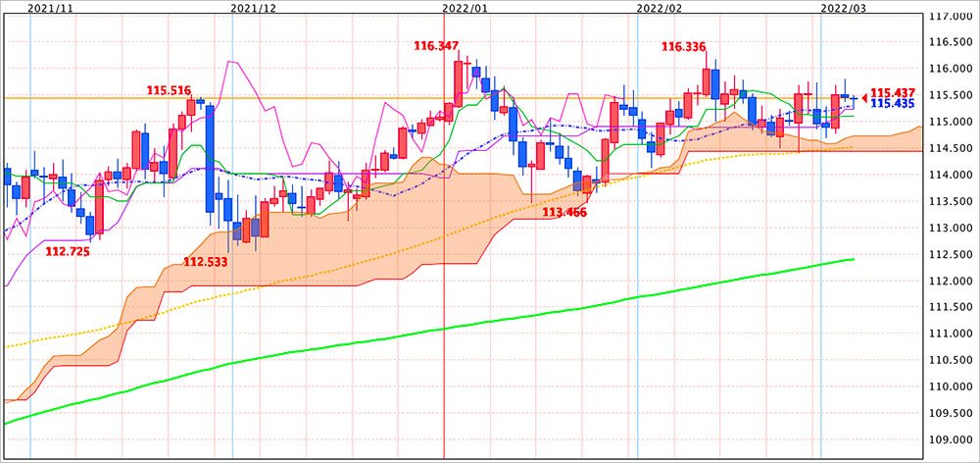Screen dimensions: 980x463
Task: Click the 116.336 peak price label
Action: point(683,46)
